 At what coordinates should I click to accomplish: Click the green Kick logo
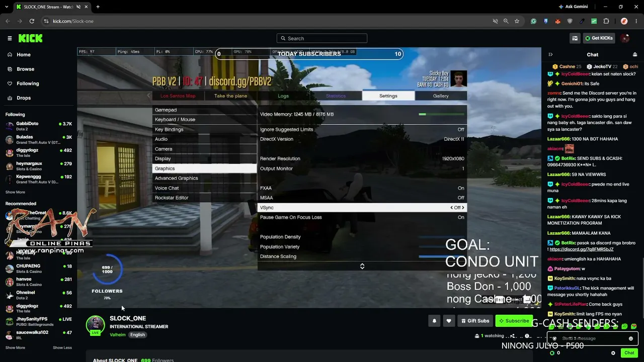pos(31,38)
